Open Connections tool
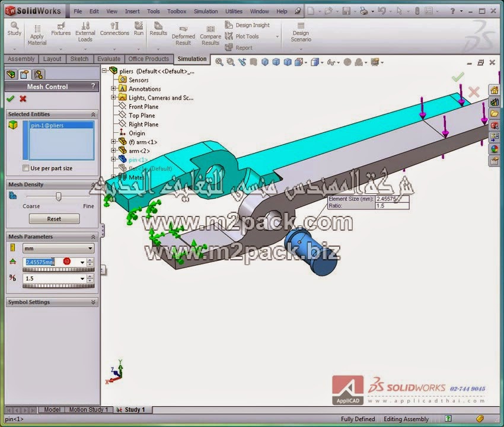The height and width of the screenshot is (427, 504). (x=114, y=29)
